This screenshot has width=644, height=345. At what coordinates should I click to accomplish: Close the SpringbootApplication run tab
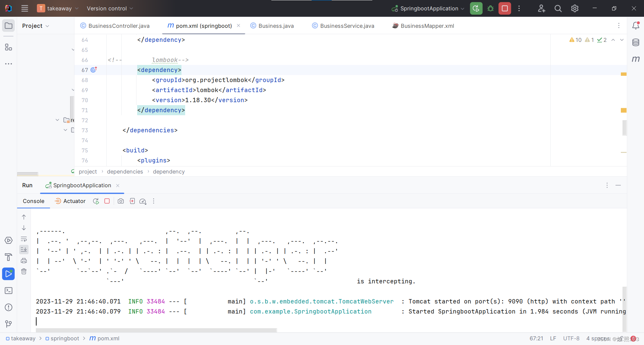(x=118, y=186)
